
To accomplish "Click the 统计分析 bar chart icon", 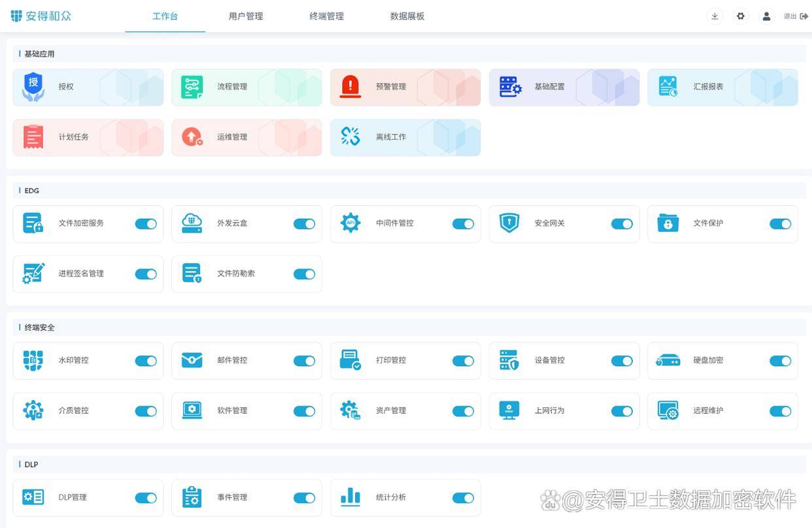I will click(x=350, y=498).
